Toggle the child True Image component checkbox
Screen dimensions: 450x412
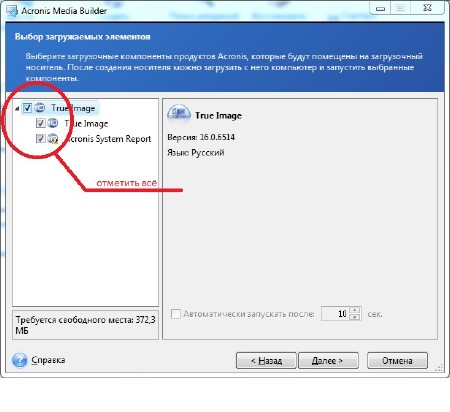point(40,123)
